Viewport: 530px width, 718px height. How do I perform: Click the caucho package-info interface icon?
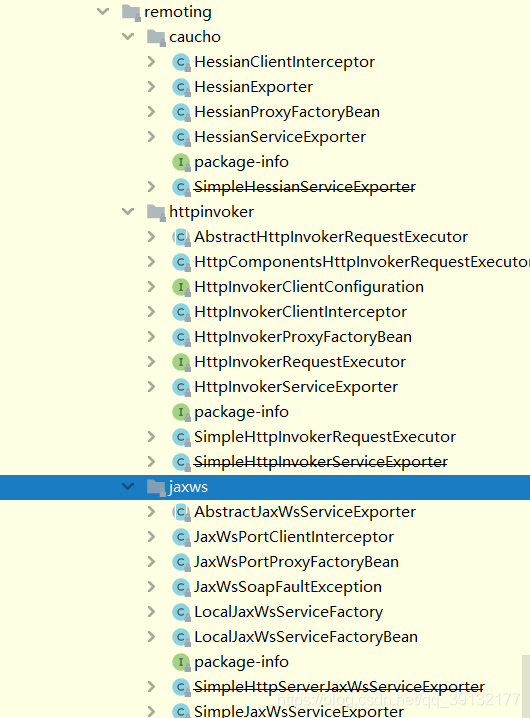click(181, 162)
